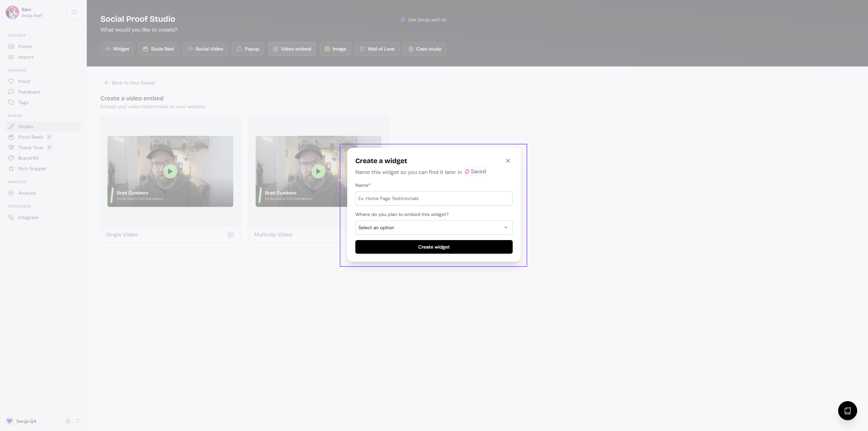The image size is (868, 431).
Task: Expand the embed location dropdown
Action: (x=434, y=228)
